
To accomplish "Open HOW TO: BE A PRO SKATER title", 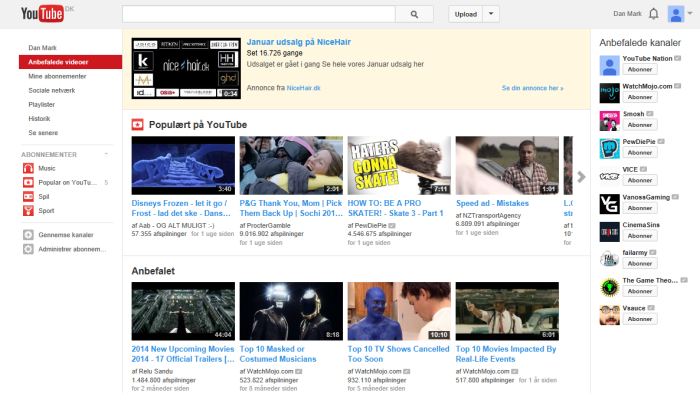I will click(396, 208).
